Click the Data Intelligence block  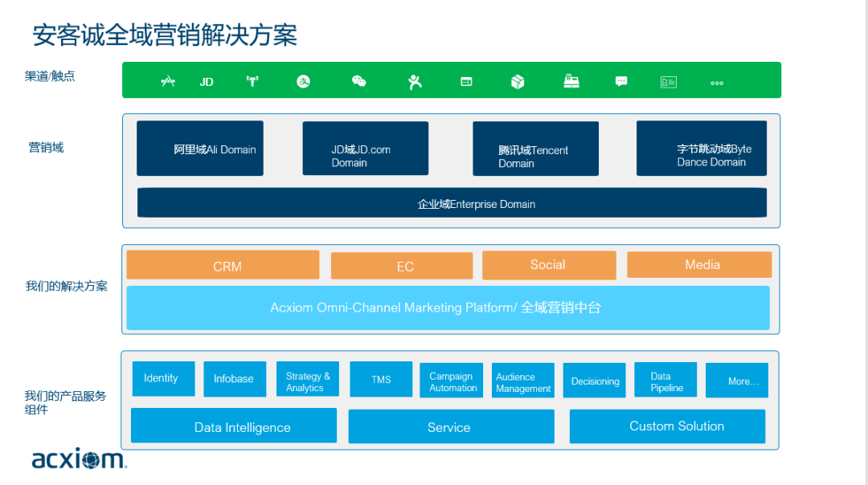(234, 426)
